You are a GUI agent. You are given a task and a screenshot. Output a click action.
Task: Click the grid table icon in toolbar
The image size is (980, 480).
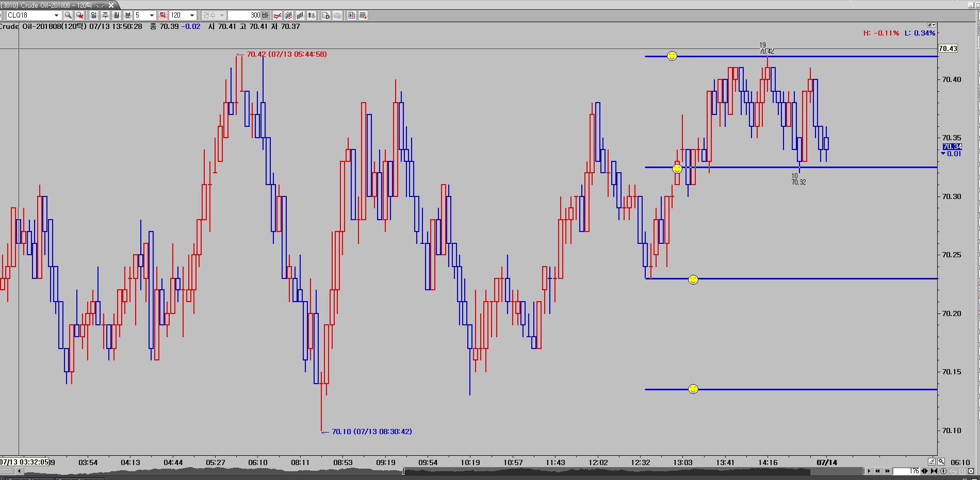(363, 15)
